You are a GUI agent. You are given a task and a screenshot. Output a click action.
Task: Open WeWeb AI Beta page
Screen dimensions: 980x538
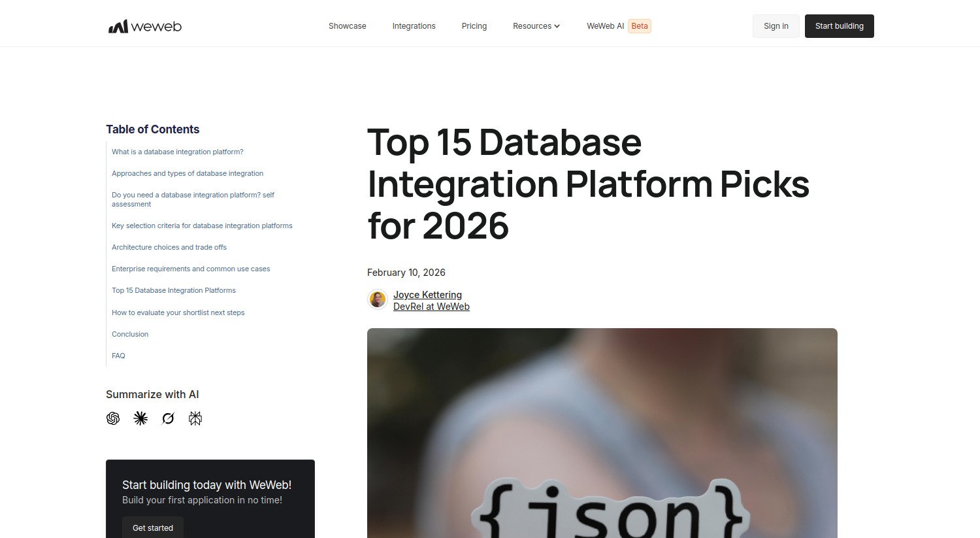point(618,26)
